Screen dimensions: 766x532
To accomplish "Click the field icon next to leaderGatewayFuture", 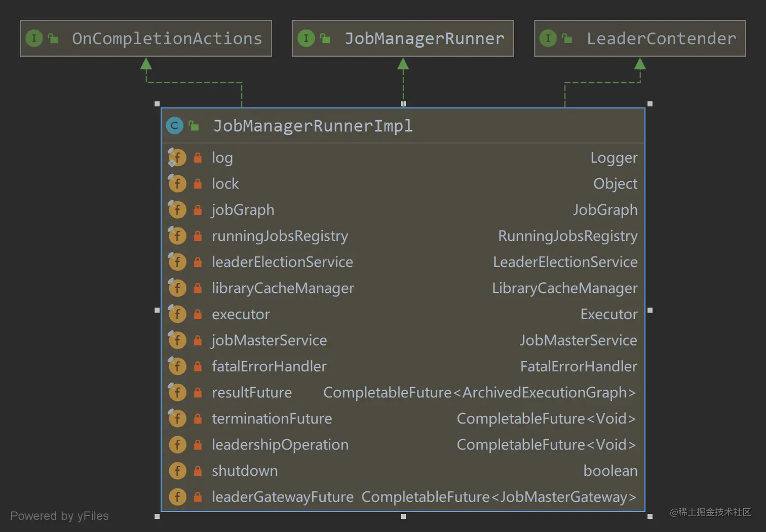I will tap(177, 497).
